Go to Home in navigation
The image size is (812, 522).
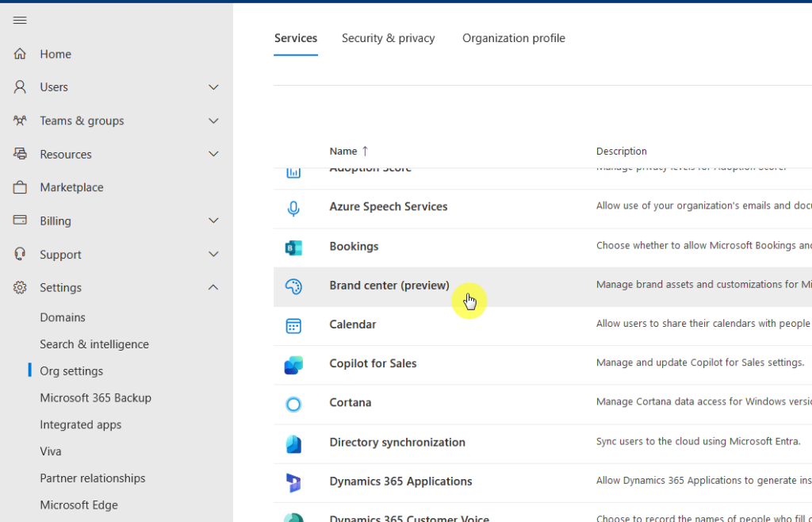pyautogui.click(x=56, y=54)
